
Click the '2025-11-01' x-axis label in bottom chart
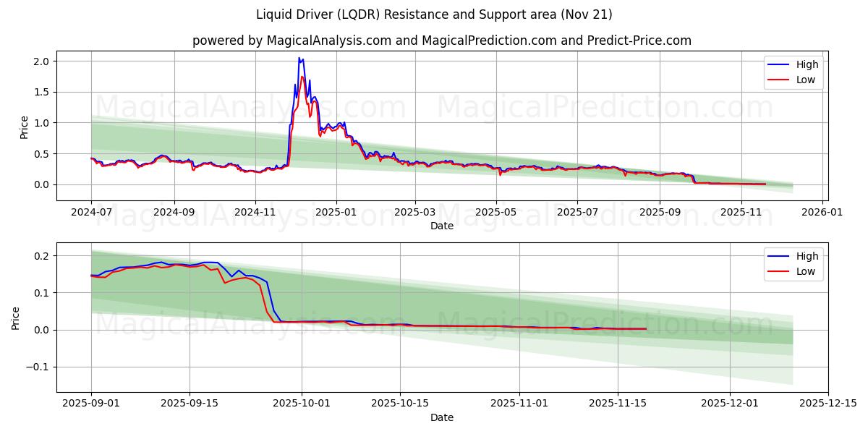[520, 404]
